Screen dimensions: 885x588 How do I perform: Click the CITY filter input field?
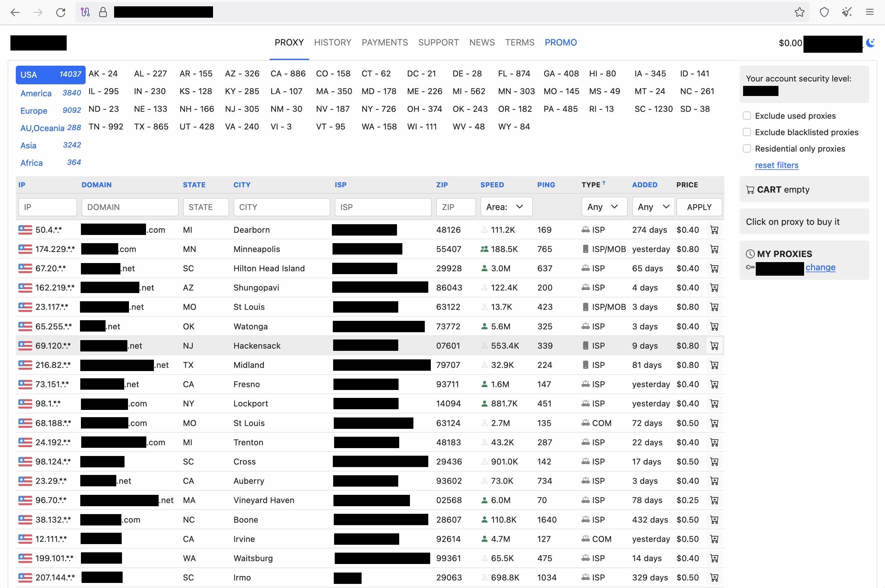tap(282, 207)
